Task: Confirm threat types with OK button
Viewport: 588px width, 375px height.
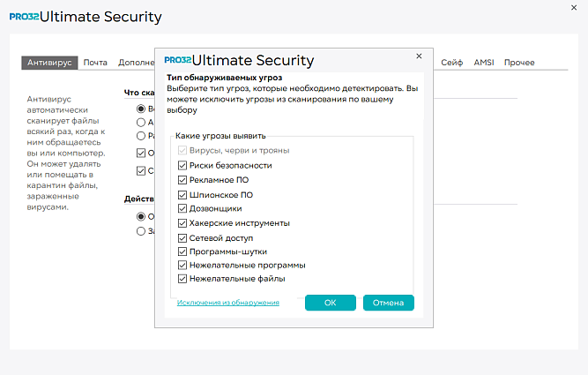Action: click(x=331, y=303)
